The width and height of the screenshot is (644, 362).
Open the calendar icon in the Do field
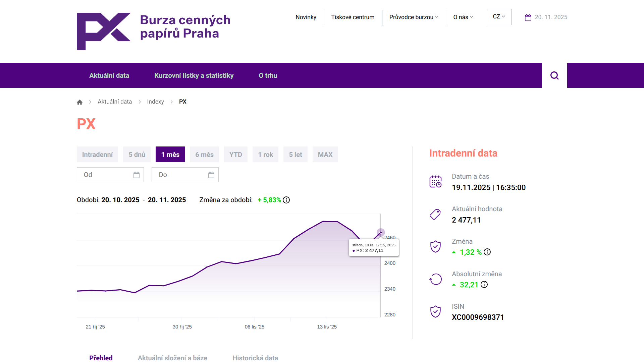(211, 175)
